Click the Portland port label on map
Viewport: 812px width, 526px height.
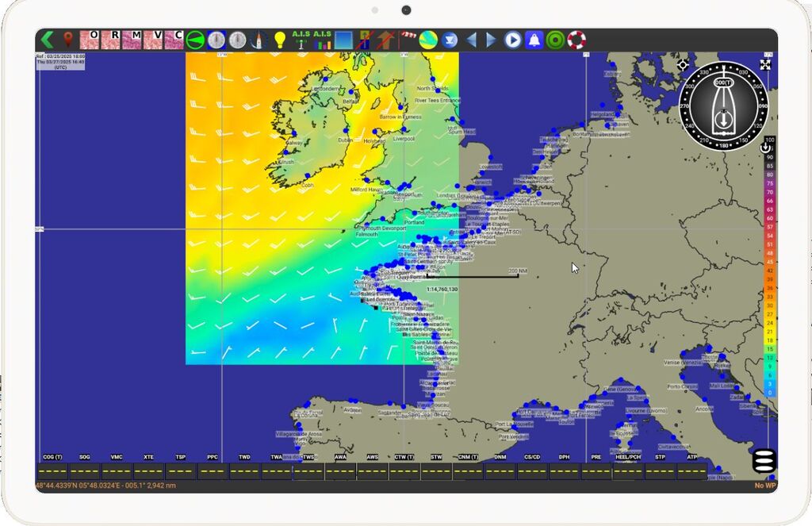pos(414,222)
